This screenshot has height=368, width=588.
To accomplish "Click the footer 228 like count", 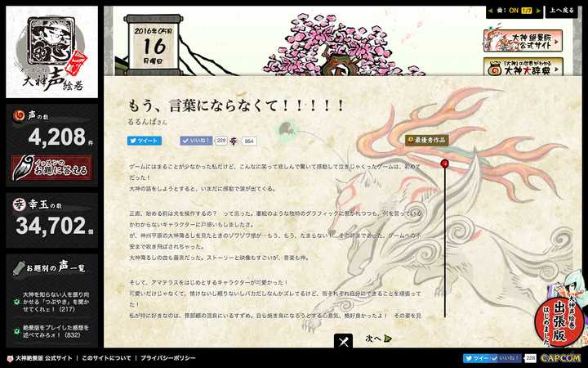I will click(530, 358).
